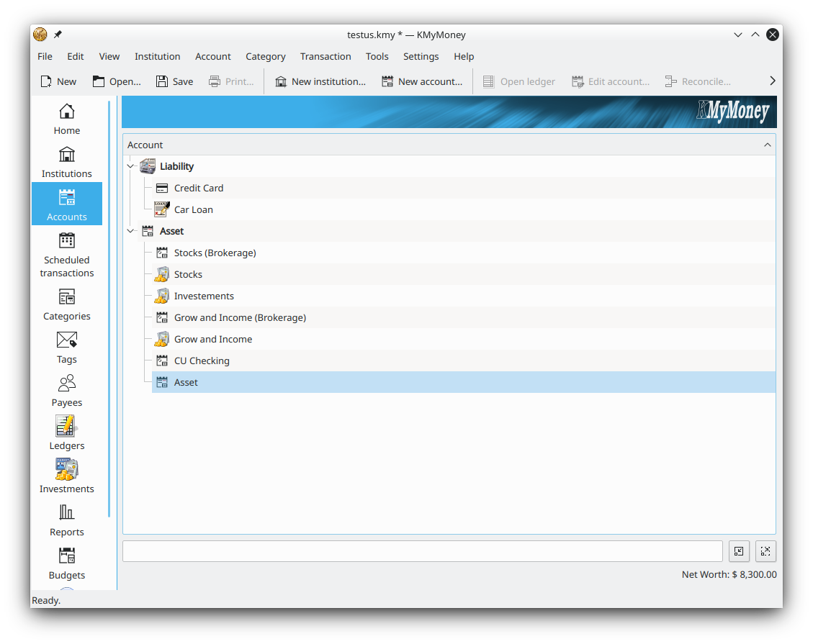813x644 pixels.
Task: Show the Investments view
Action: click(66, 477)
